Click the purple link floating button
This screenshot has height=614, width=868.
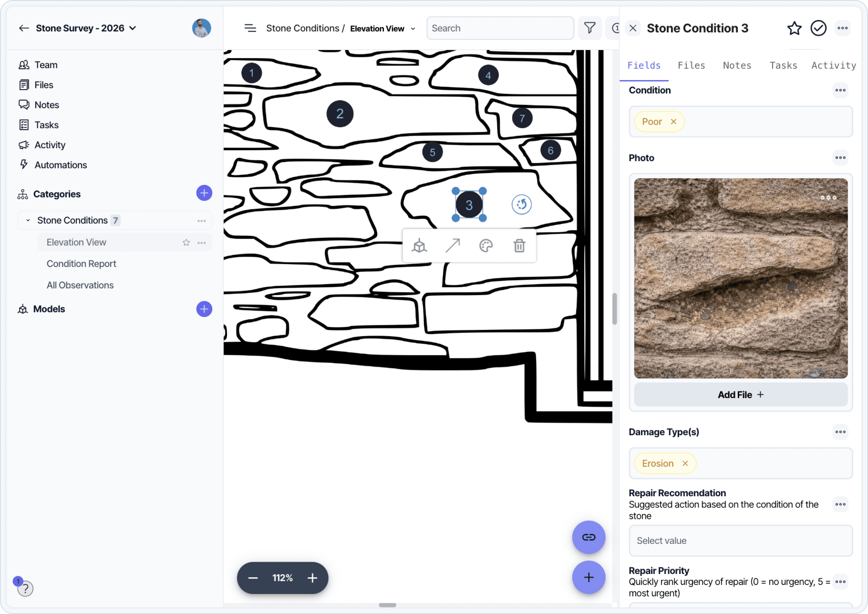coord(589,537)
